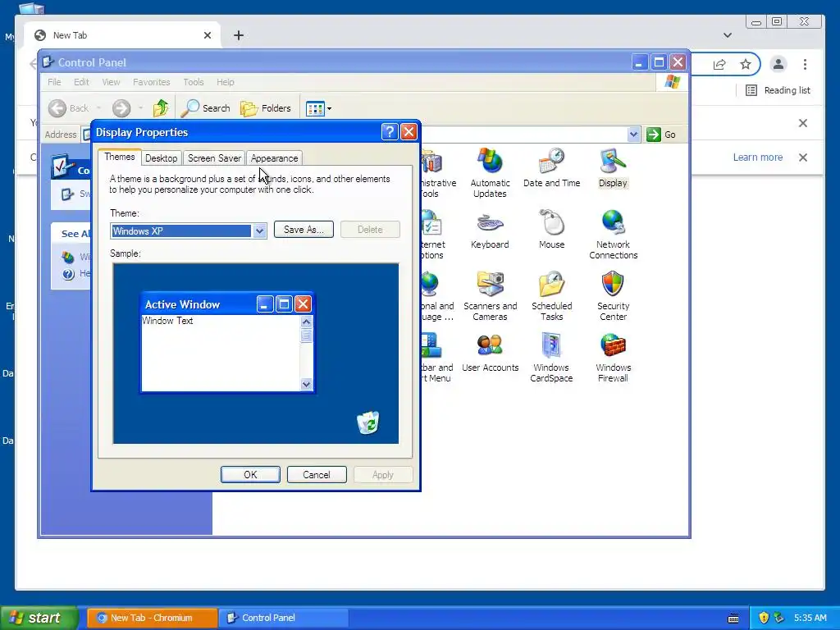Expand Chromium tab search chevron
The width and height of the screenshot is (840, 630).
point(727,35)
